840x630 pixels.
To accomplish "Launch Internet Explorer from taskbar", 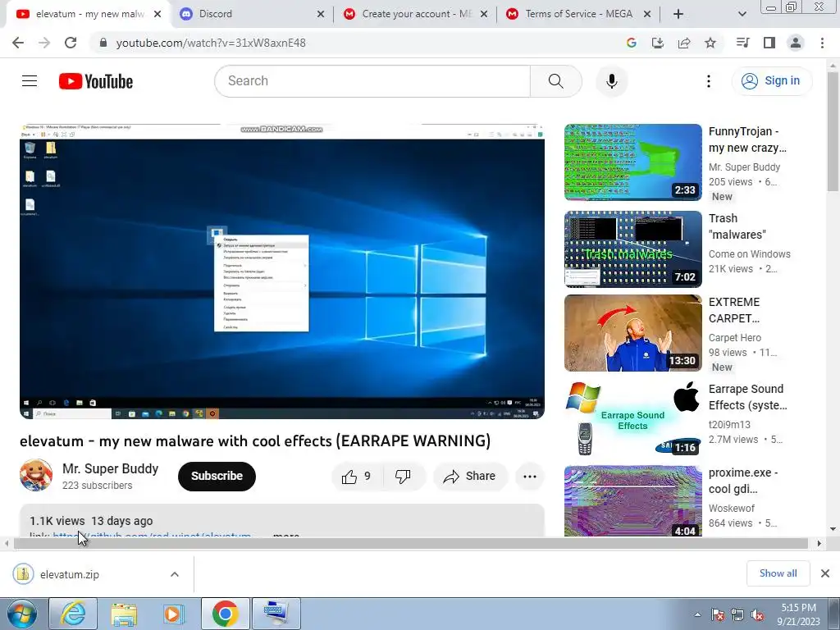I will click(73, 614).
